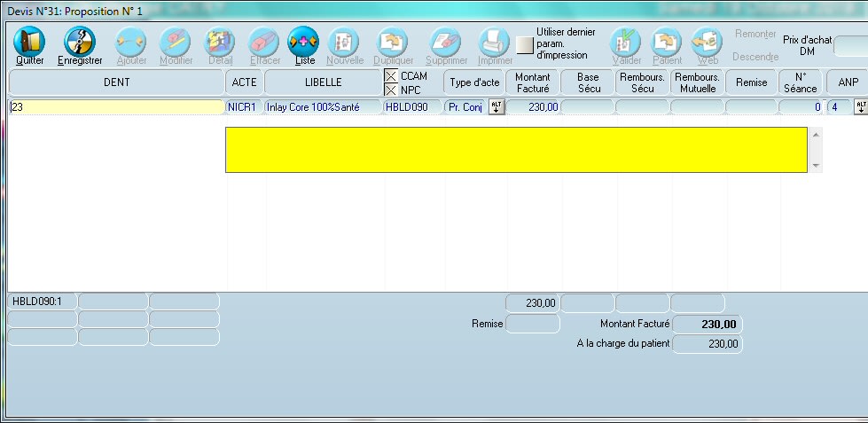The width and height of the screenshot is (868, 423).
Task: Click the Quitter door icon
Action: tap(29, 42)
